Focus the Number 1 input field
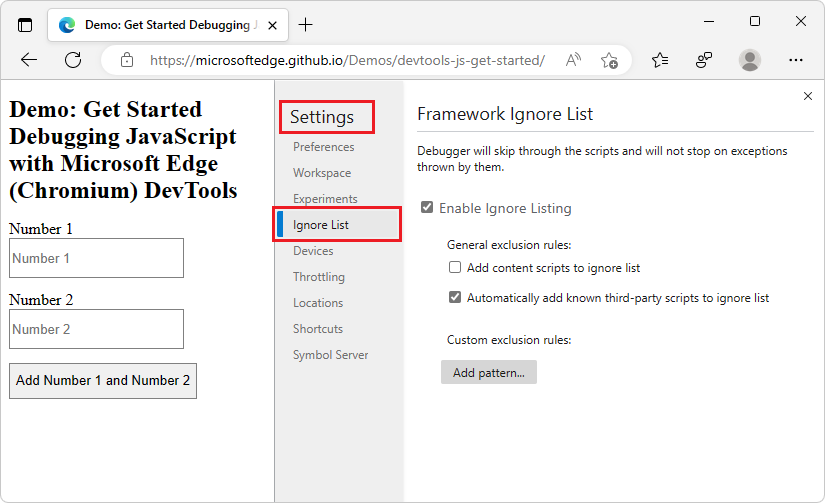Screen dimensions: 825x503 click(x=96, y=258)
